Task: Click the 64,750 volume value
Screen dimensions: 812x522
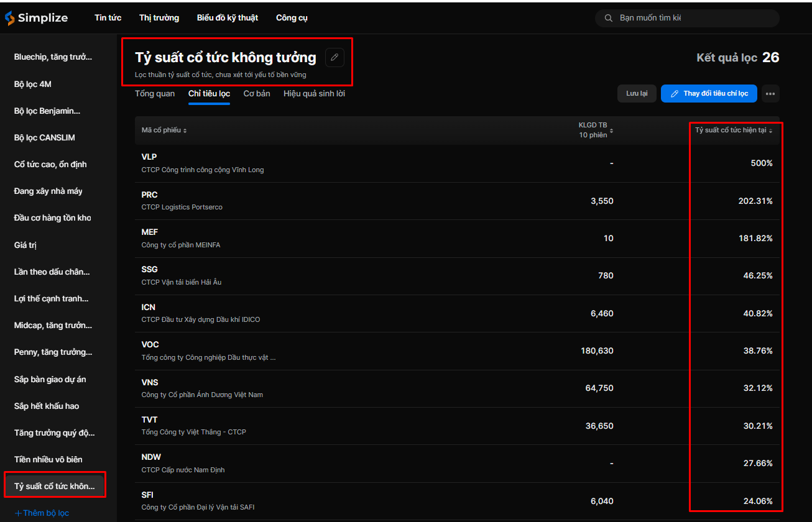Action: tap(599, 388)
